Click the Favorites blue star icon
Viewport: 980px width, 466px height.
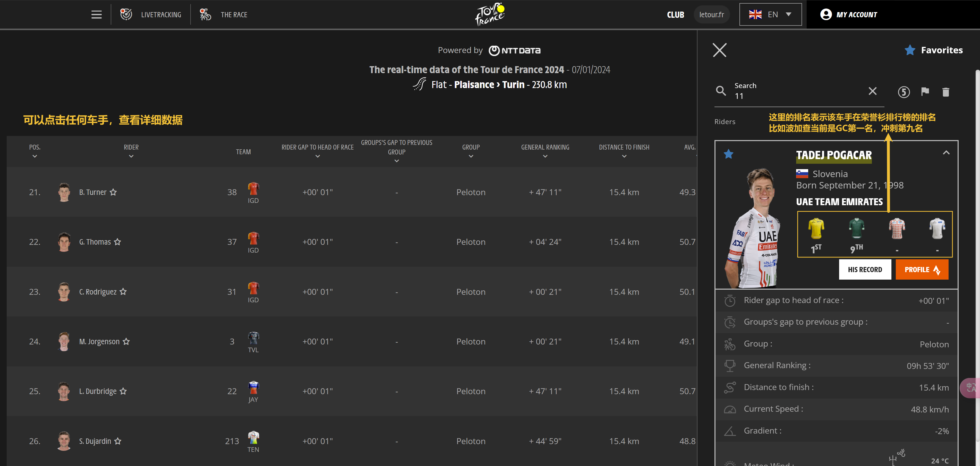pyautogui.click(x=910, y=50)
